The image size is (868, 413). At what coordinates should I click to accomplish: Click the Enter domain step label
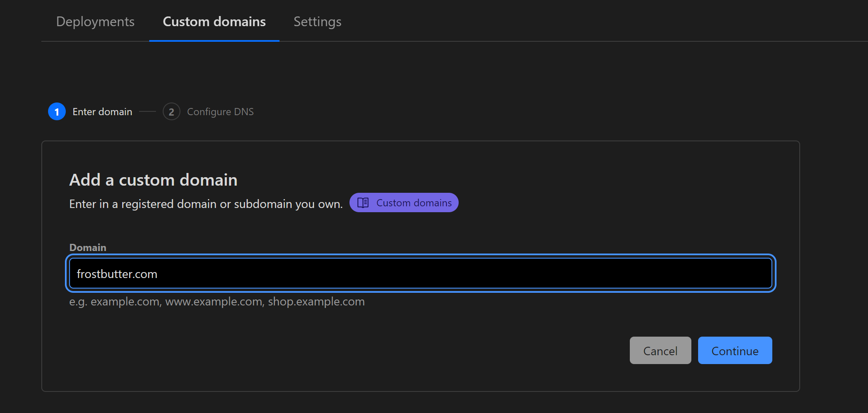[x=102, y=111]
